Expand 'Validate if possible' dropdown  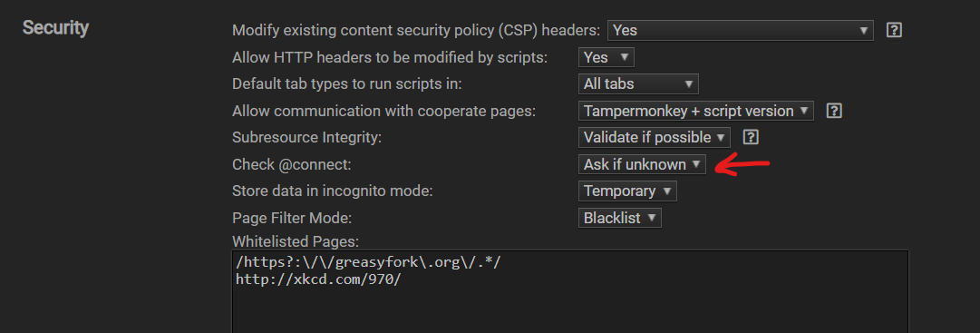click(x=655, y=137)
